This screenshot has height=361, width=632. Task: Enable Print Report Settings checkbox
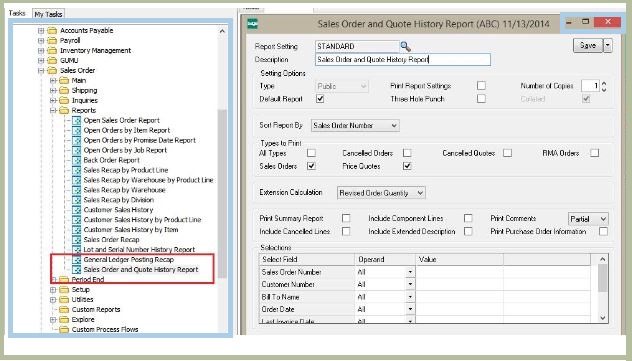481,85
